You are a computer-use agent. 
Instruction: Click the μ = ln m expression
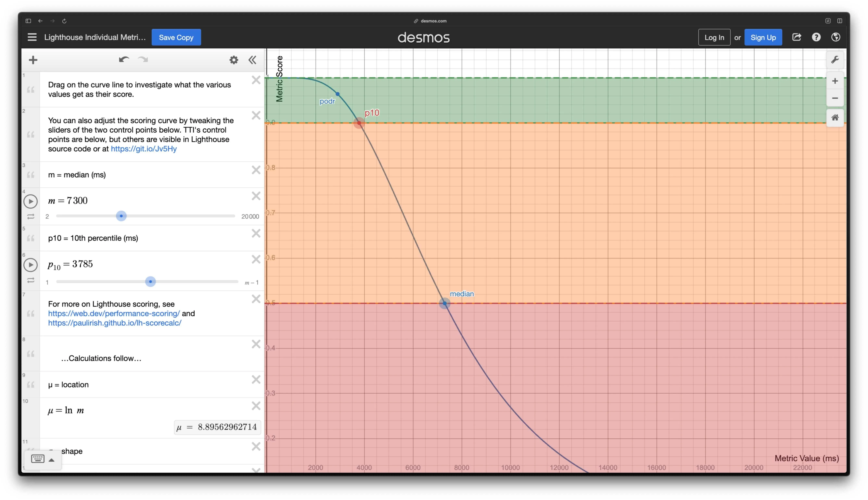point(66,410)
